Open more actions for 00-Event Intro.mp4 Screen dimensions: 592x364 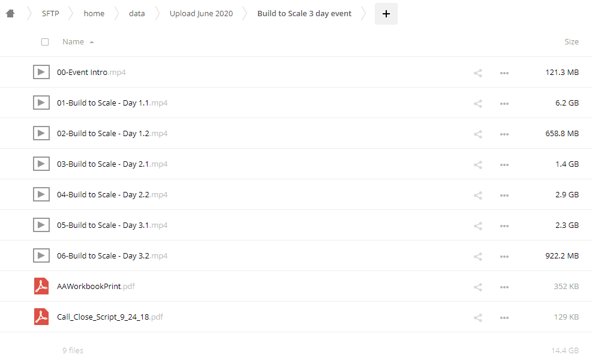point(504,73)
